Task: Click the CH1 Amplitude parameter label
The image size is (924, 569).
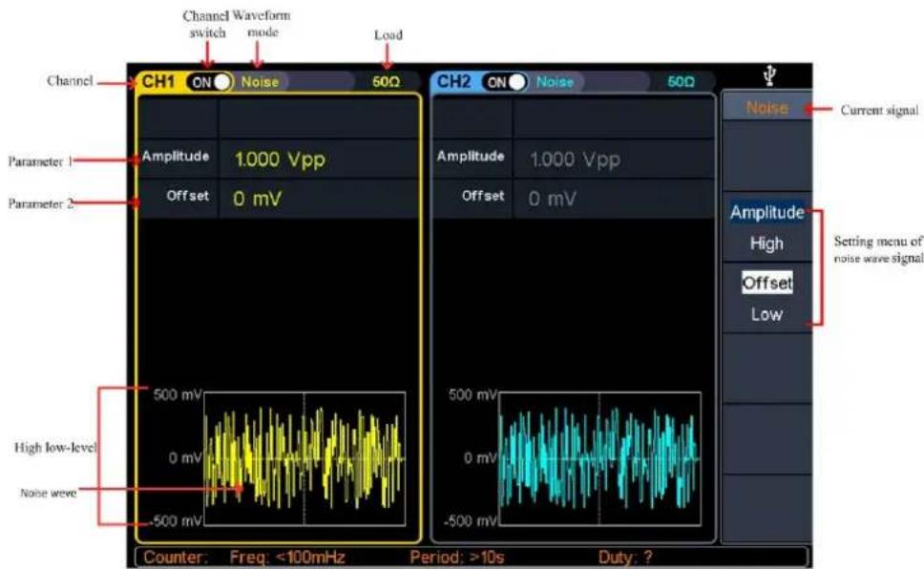Action: click(x=176, y=157)
